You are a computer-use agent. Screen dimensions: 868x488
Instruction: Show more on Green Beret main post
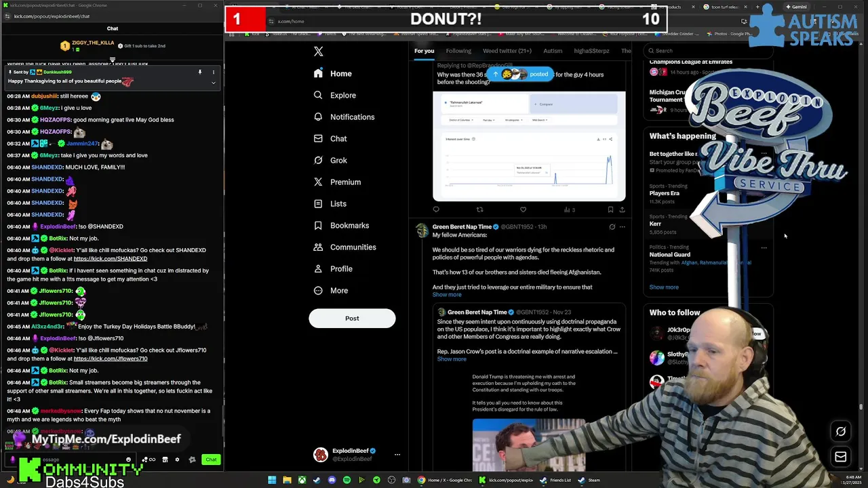click(x=447, y=295)
